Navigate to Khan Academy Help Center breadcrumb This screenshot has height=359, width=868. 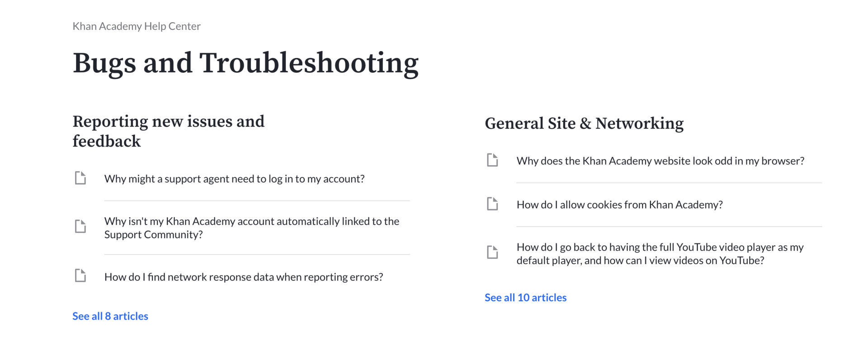point(137,26)
